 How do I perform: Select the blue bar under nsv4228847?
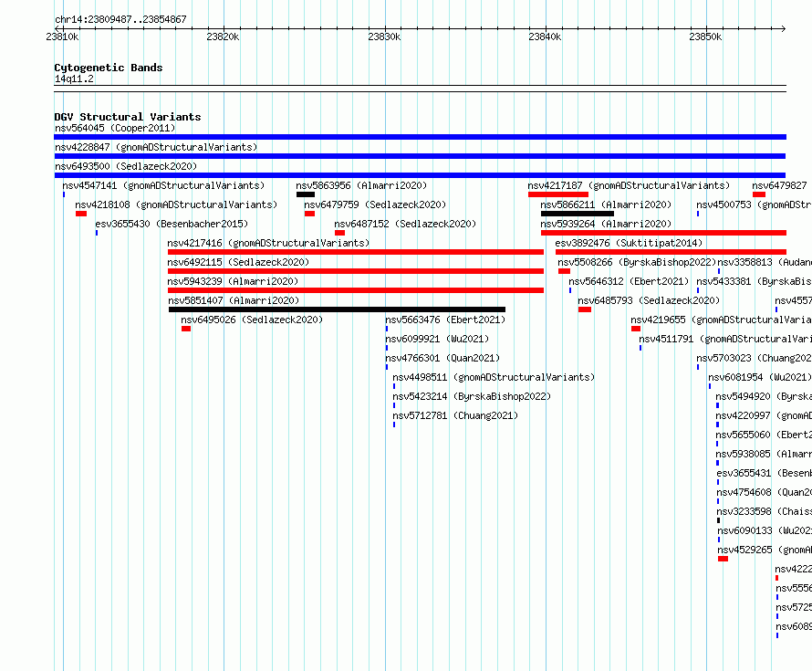(x=420, y=156)
